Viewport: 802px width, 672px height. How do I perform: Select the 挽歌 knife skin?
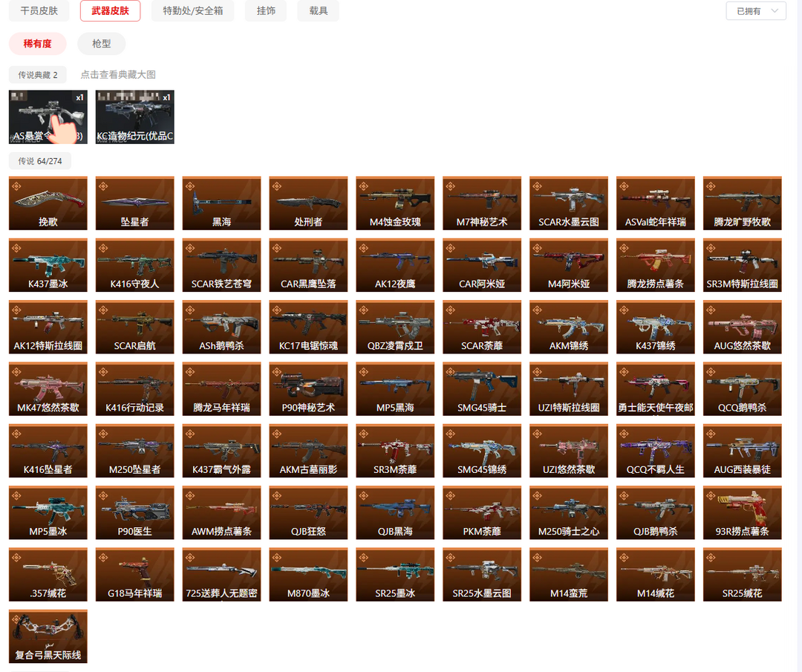[48, 203]
